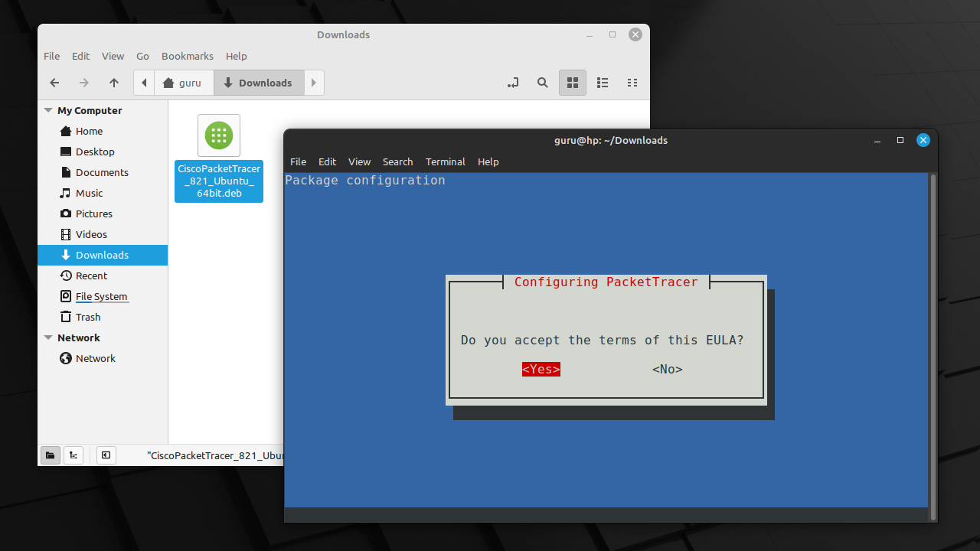Switch to icon grid view

pos(573,83)
